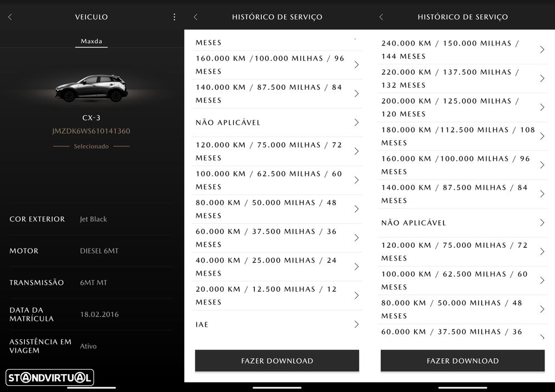Tap the back arrow beside Veiculo title
The image size is (555, 392).
(x=10, y=17)
